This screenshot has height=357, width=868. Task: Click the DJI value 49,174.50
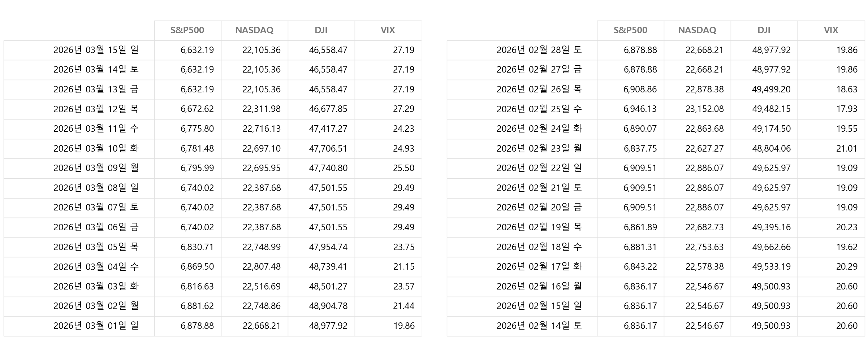click(x=771, y=129)
